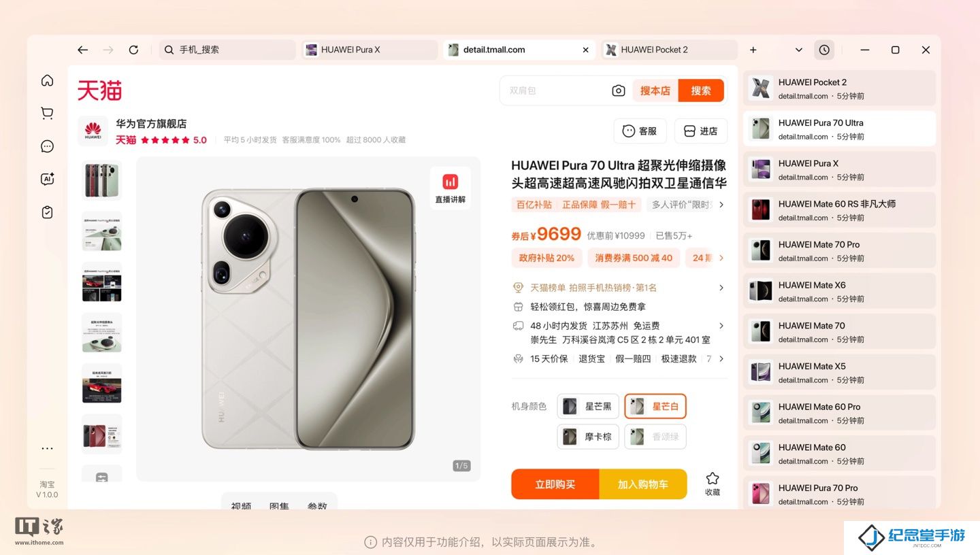Viewport: 980px width, 555px height.
Task: Open the AI assistant sidebar icon
Action: click(x=47, y=180)
